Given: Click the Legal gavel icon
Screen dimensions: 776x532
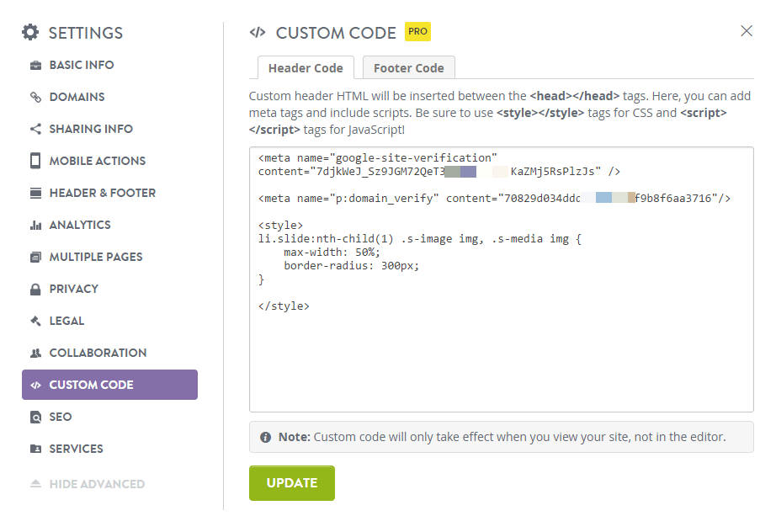Looking at the screenshot, I should coord(35,321).
